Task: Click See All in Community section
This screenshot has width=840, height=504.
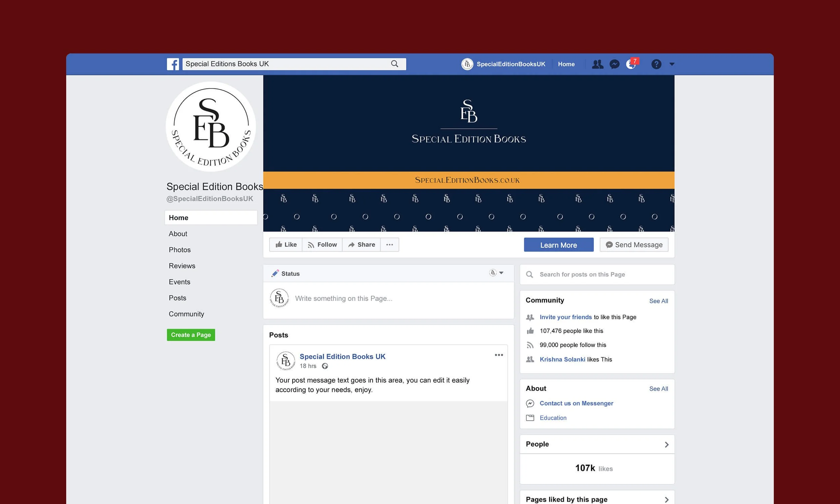Action: click(658, 301)
